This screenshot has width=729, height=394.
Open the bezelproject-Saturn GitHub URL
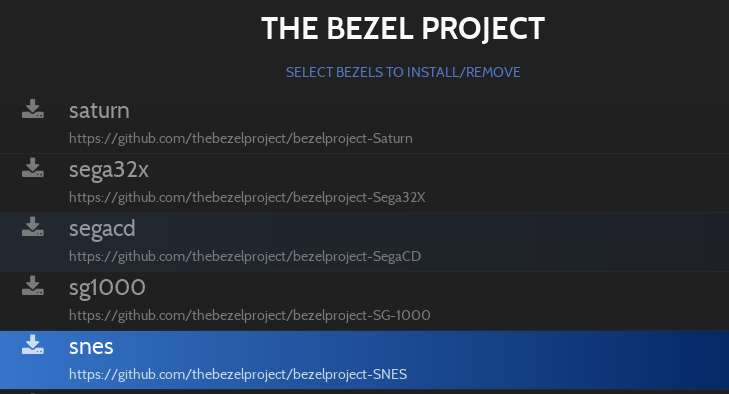pyautogui.click(x=241, y=139)
